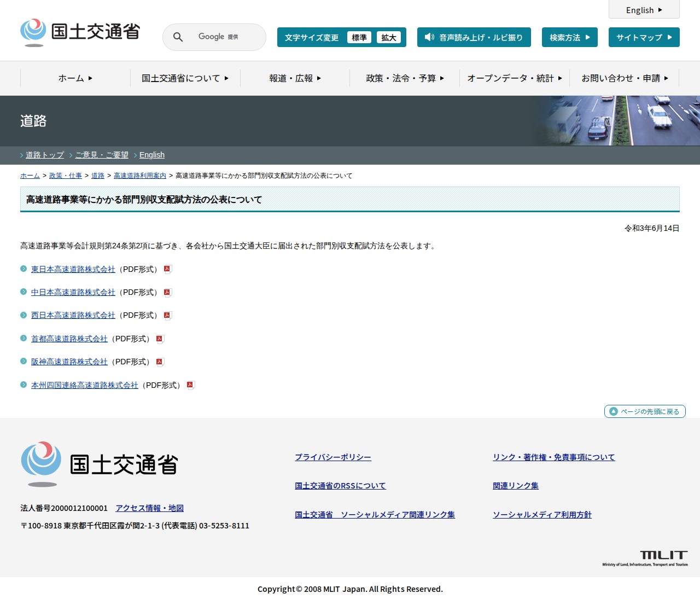The height and width of the screenshot is (605, 700).
Task: Click the 国土交通省 logo in the header
Action: coord(79,32)
